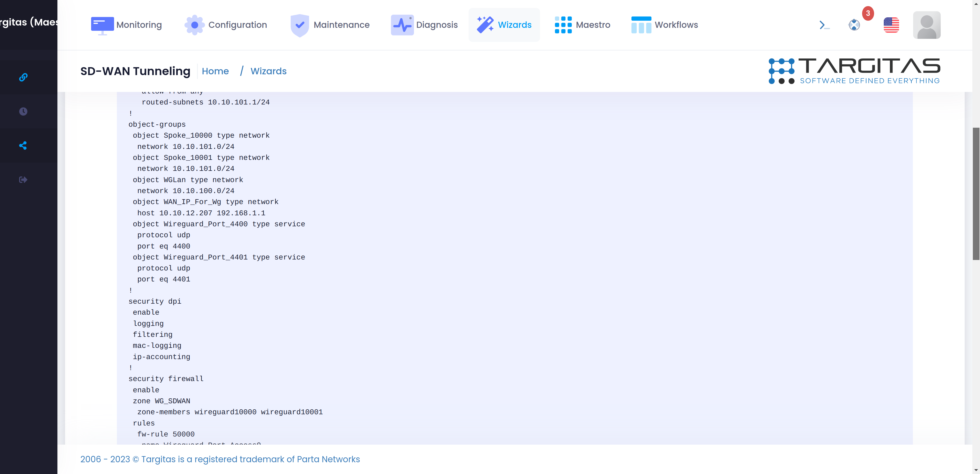
Task: Open the Maestro menu
Action: [x=582, y=25]
